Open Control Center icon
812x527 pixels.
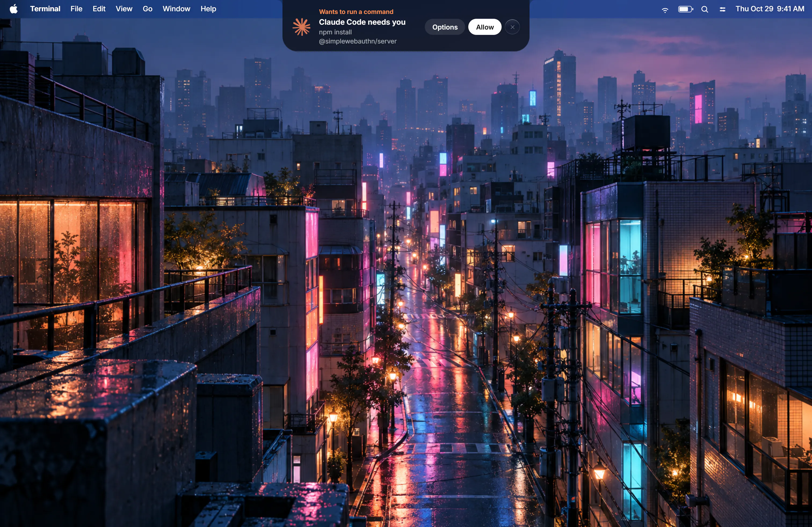point(722,9)
